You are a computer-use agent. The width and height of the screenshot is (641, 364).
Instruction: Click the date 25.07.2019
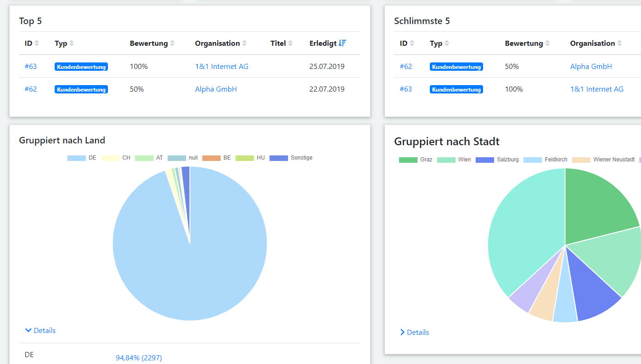point(327,67)
